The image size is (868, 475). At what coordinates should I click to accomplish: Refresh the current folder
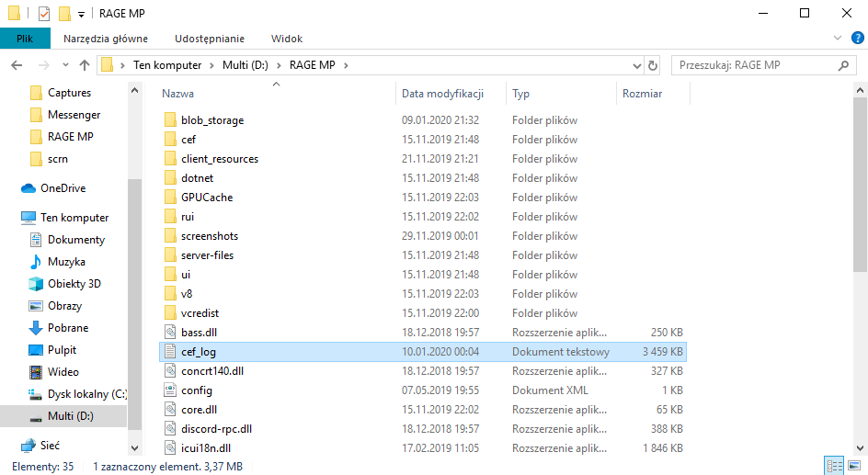tap(653, 66)
